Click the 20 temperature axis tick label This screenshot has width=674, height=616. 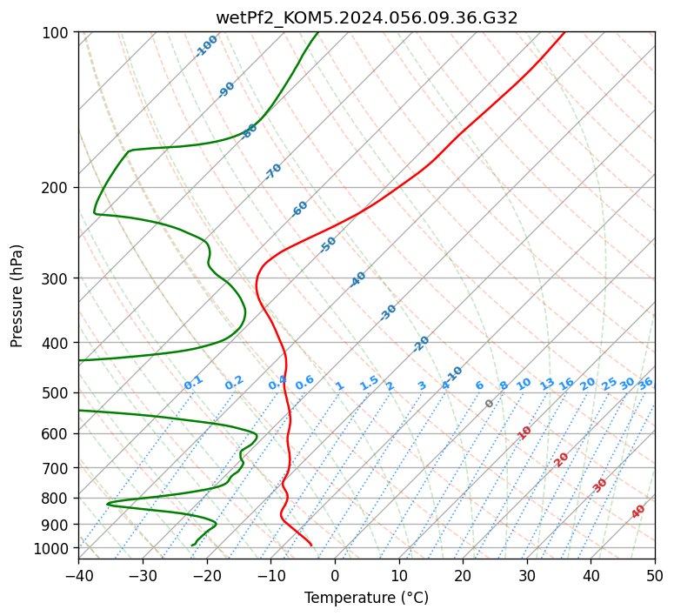point(463,575)
